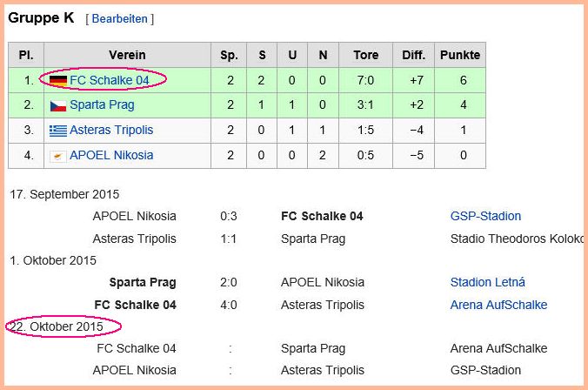Viewport: 588px width, 390px height.
Task: Visit the APOEL Nikosia team link
Action: pos(111,155)
